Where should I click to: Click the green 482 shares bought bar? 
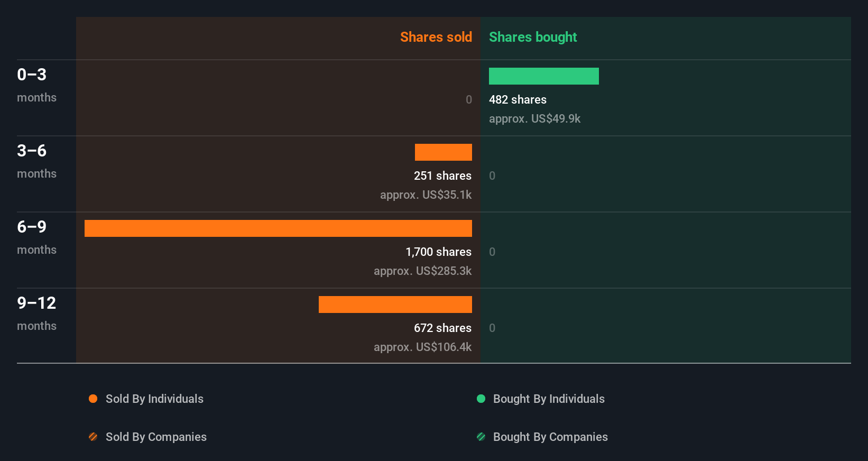pyautogui.click(x=544, y=76)
